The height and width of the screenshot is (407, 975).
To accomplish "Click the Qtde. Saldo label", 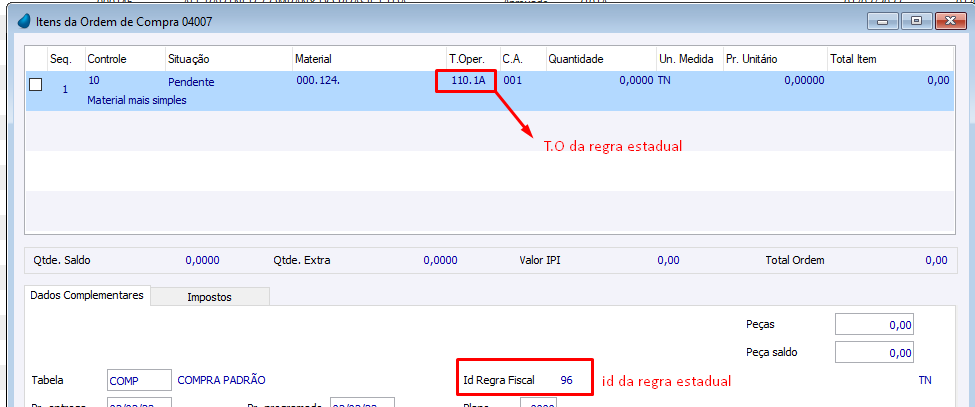I will [x=62, y=260].
